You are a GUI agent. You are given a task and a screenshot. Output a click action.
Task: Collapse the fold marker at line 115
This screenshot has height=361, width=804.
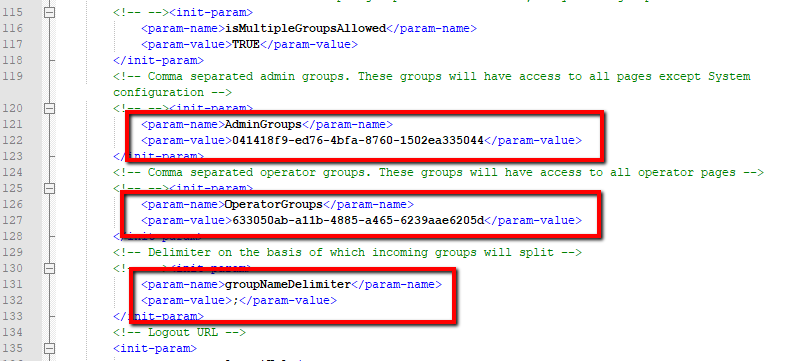pyautogui.click(x=49, y=13)
